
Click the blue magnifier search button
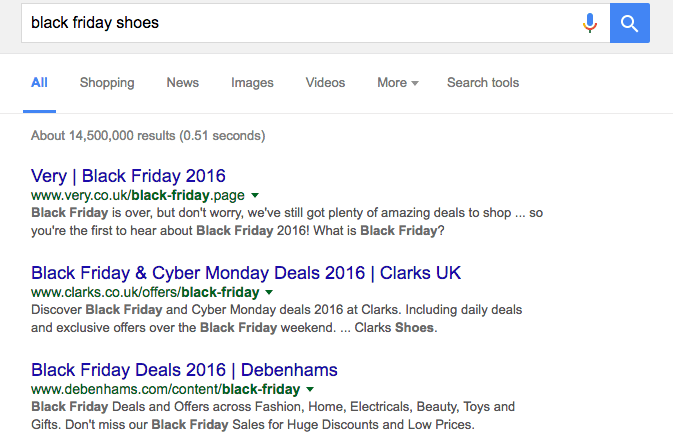(x=629, y=23)
